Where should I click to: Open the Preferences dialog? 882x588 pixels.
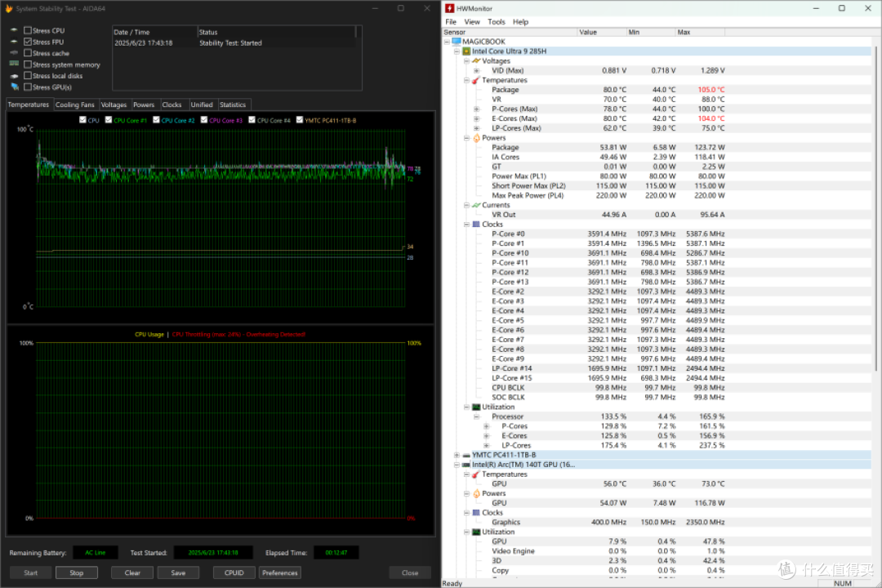coord(279,572)
